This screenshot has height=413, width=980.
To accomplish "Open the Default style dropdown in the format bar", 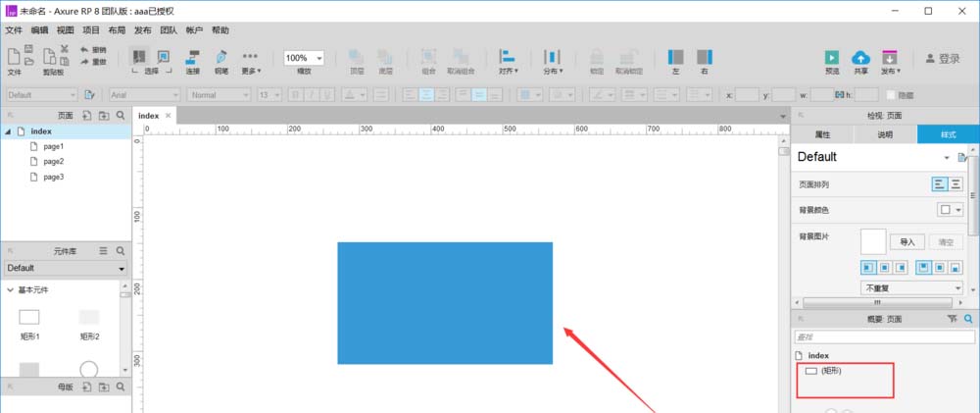I will pyautogui.click(x=42, y=95).
